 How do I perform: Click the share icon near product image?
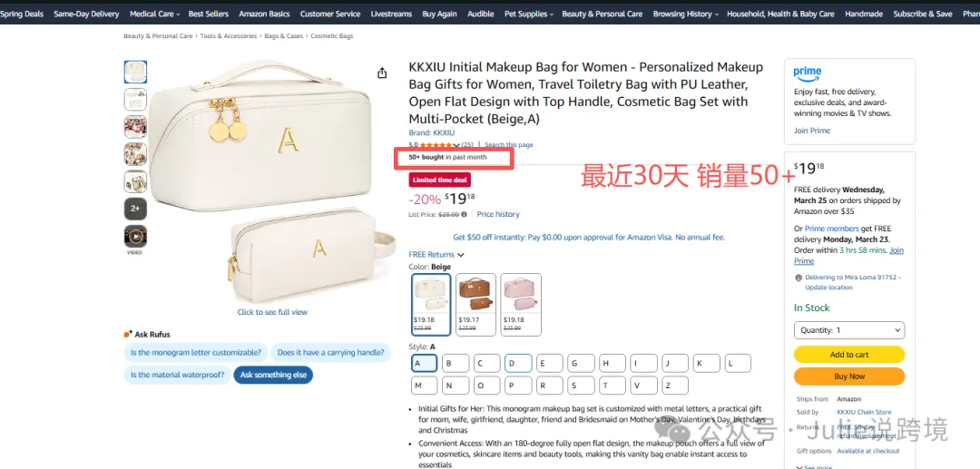click(x=382, y=73)
